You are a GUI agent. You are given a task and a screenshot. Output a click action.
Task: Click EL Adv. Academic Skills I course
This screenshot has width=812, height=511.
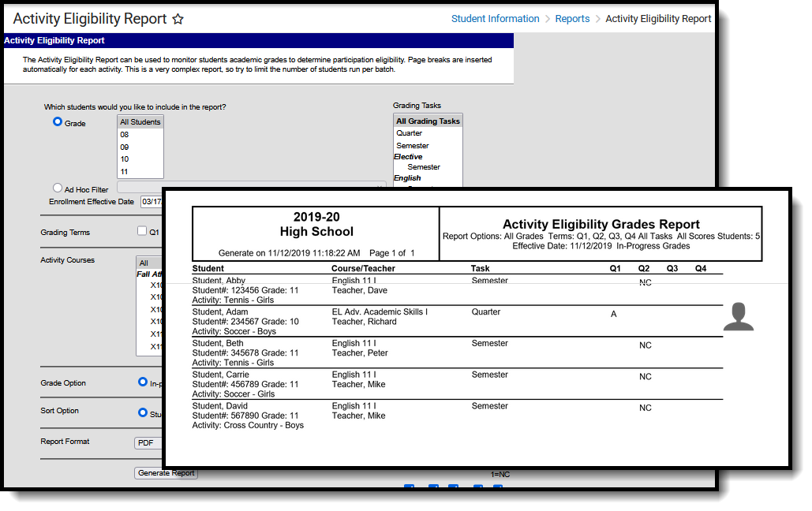[380, 311]
